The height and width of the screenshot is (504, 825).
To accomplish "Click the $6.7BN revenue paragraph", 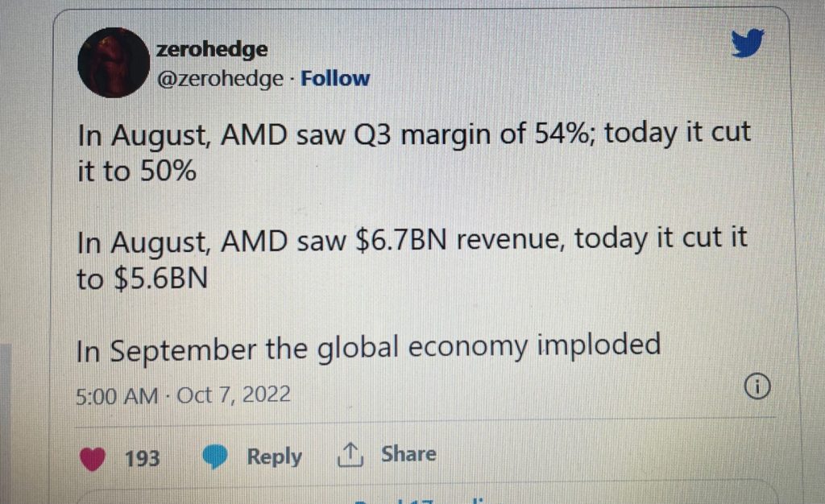I will tap(412, 258).
